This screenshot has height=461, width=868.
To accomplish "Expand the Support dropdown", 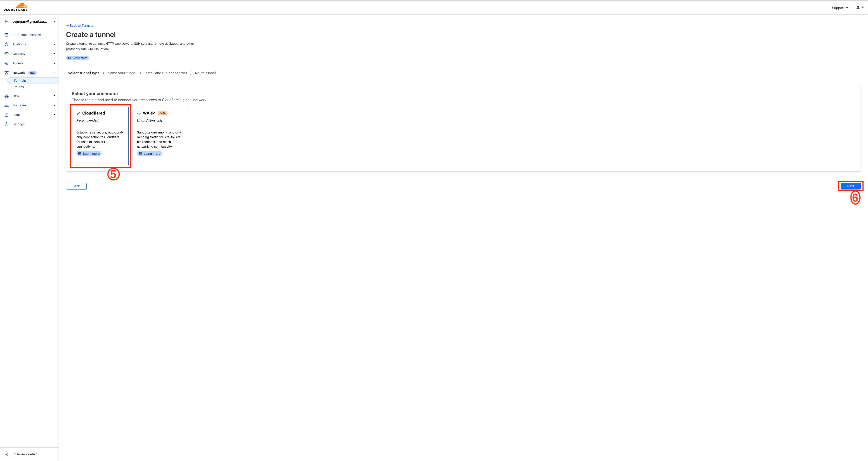I will pos(840,8).
